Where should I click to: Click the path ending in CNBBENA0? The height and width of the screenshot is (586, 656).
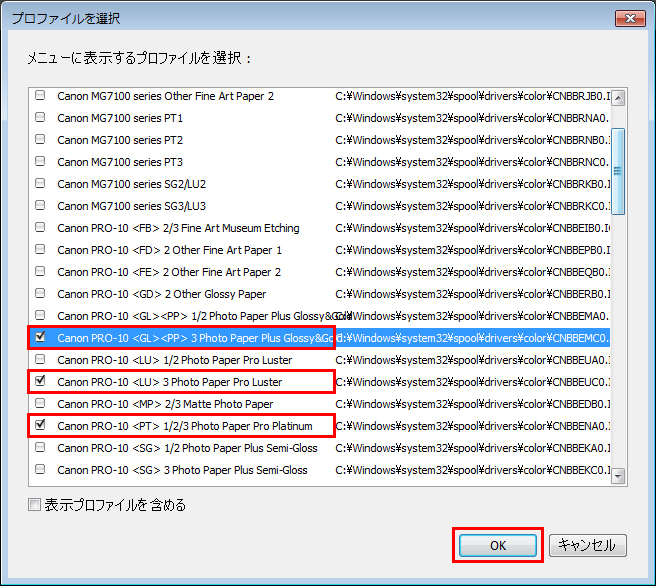pyautogui.click(x=472, y=426)
